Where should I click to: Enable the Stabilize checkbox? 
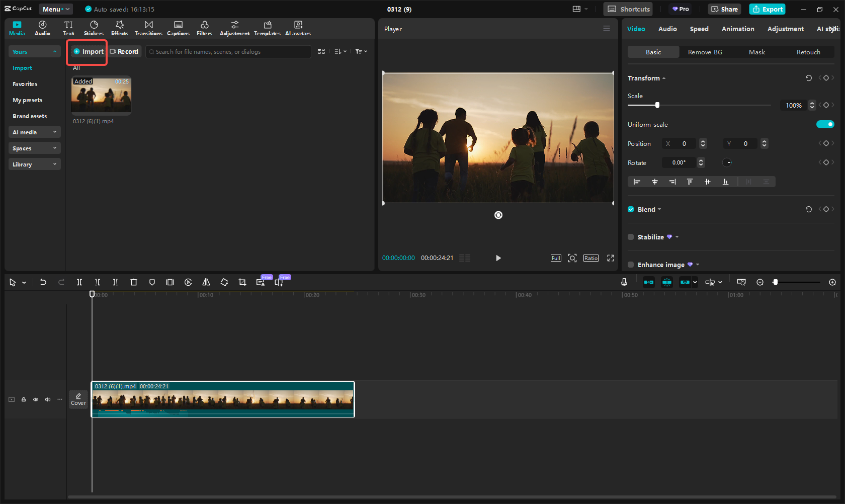pyautogui.click(x=631, y=237)
